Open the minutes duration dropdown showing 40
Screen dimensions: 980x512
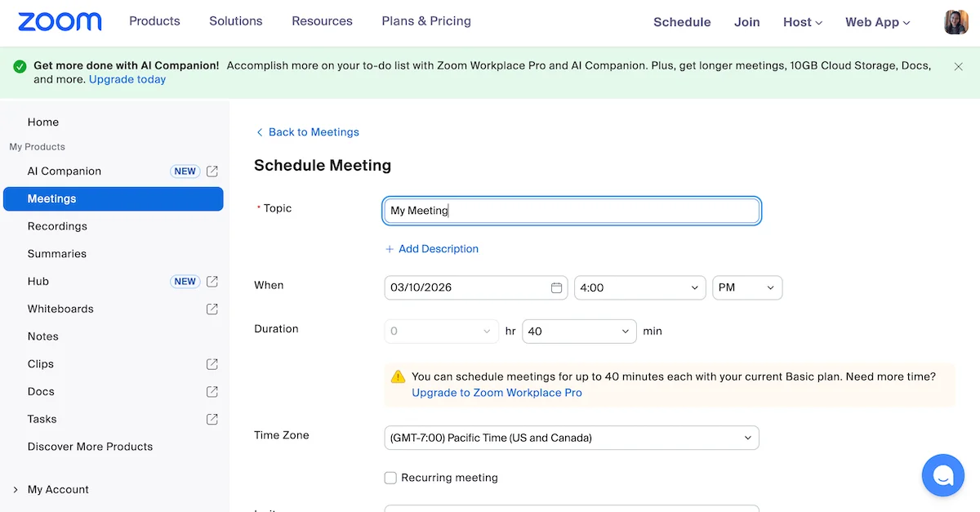579,331
